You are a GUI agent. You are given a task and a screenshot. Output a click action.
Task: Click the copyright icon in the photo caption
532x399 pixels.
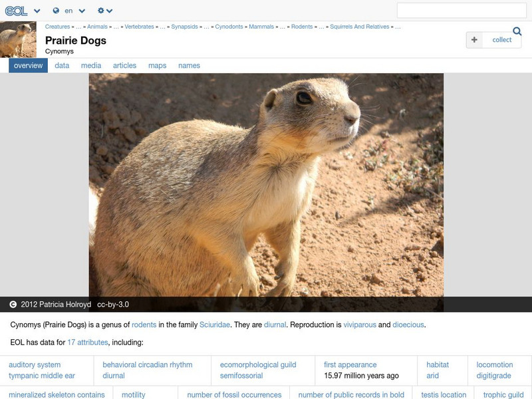tap(13, 304)
